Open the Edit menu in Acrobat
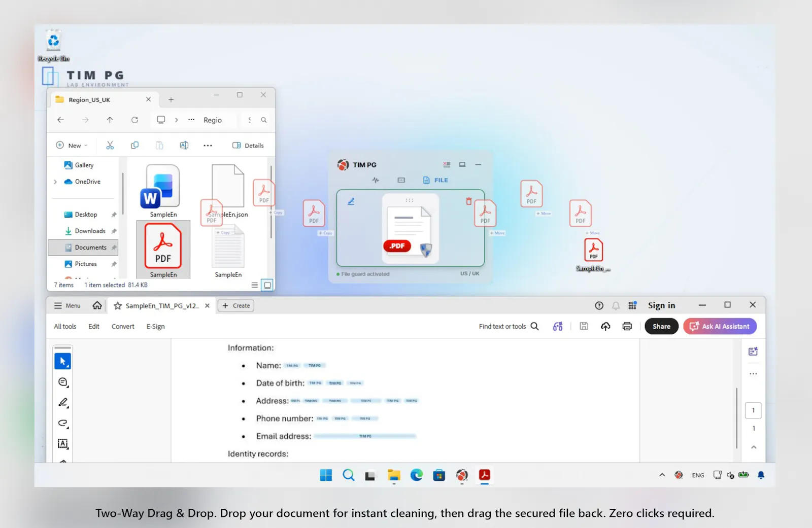812x528 pixels. 94,327
